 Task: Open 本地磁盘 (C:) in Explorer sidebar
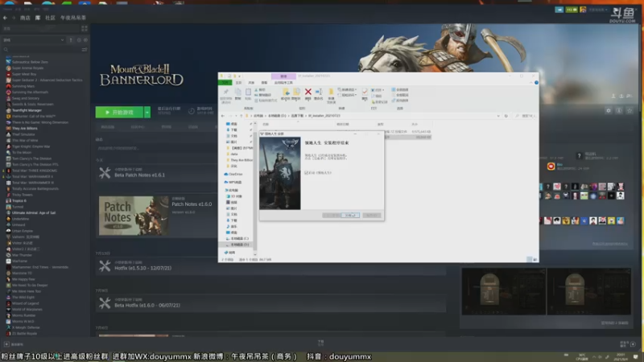tap(238, 238)
